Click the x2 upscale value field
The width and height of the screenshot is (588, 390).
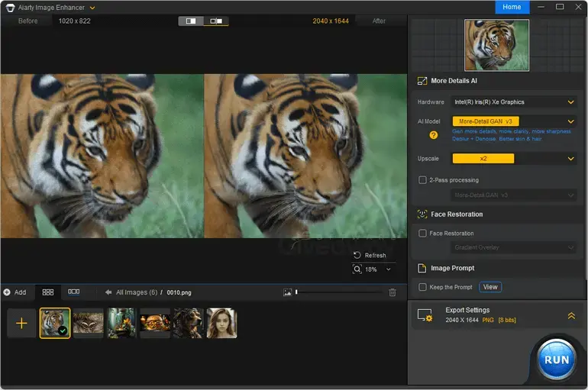[483, 159]
